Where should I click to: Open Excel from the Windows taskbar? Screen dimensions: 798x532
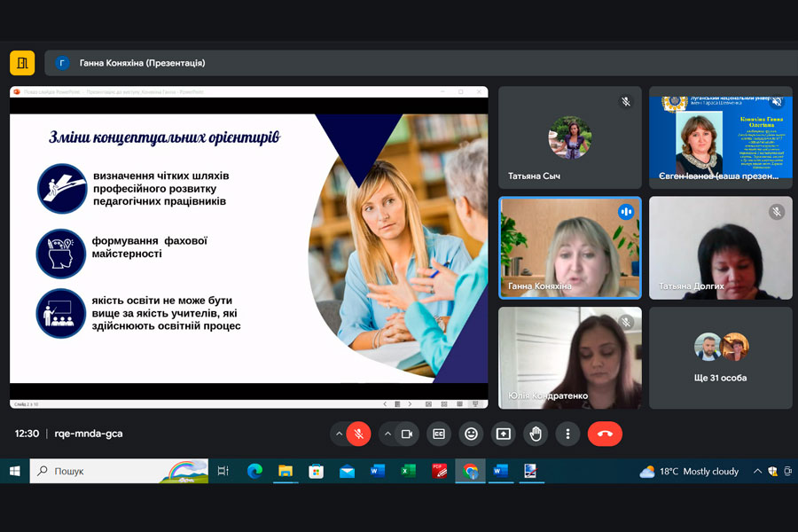pos(408,472)
